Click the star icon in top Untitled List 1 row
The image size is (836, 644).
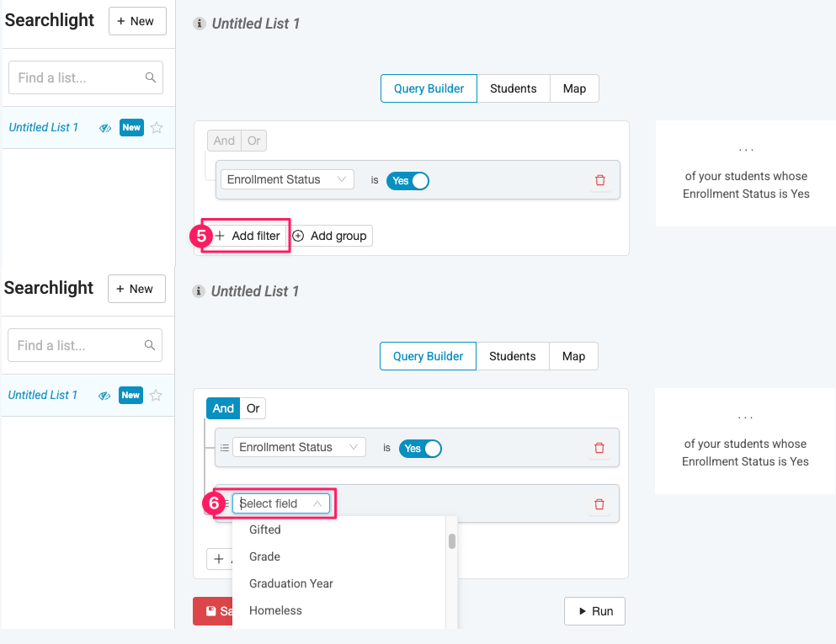point(157,127)
